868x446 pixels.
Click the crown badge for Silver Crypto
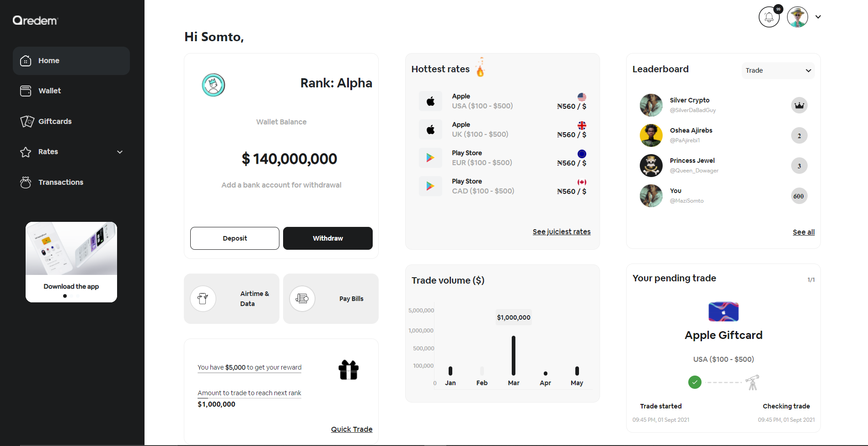799,105
